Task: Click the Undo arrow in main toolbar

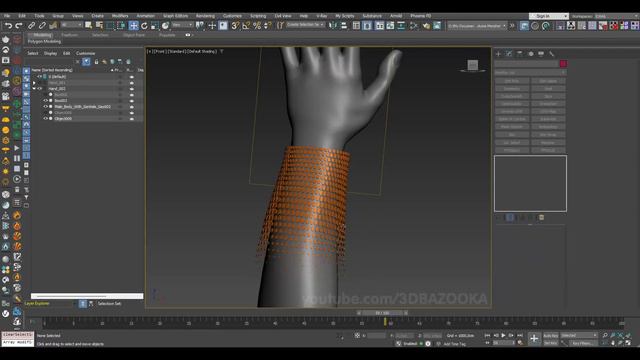Action: (x=8, y=26)
